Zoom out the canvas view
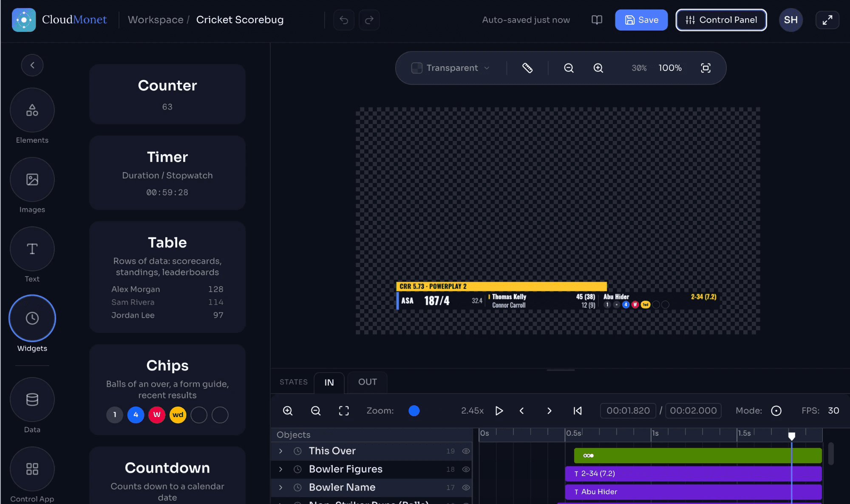This screenshot has height=504, width=850. point(569,68)
